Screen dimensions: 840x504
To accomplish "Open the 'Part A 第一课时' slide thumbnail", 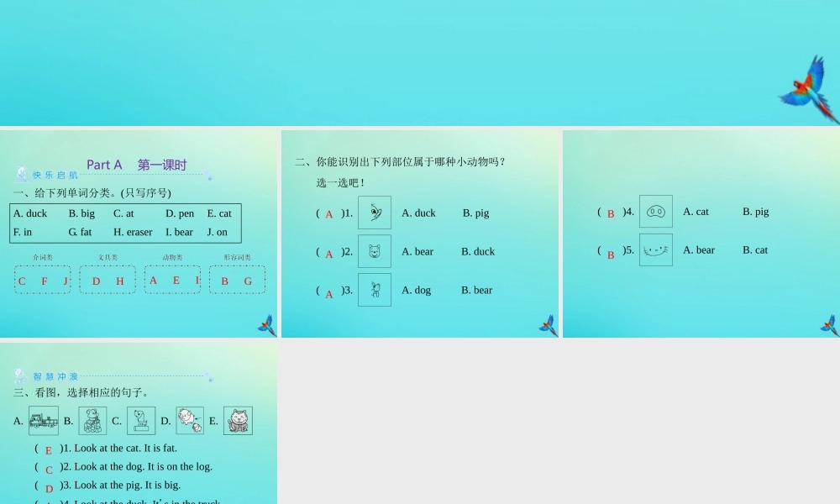I will click(139, 234).
